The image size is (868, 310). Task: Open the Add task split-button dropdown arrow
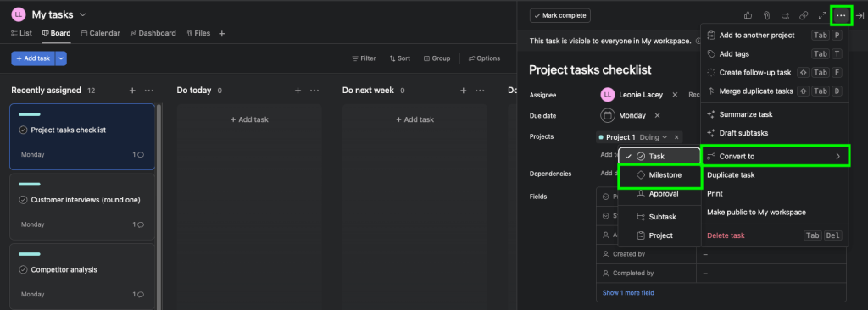(x=61, y=58)
